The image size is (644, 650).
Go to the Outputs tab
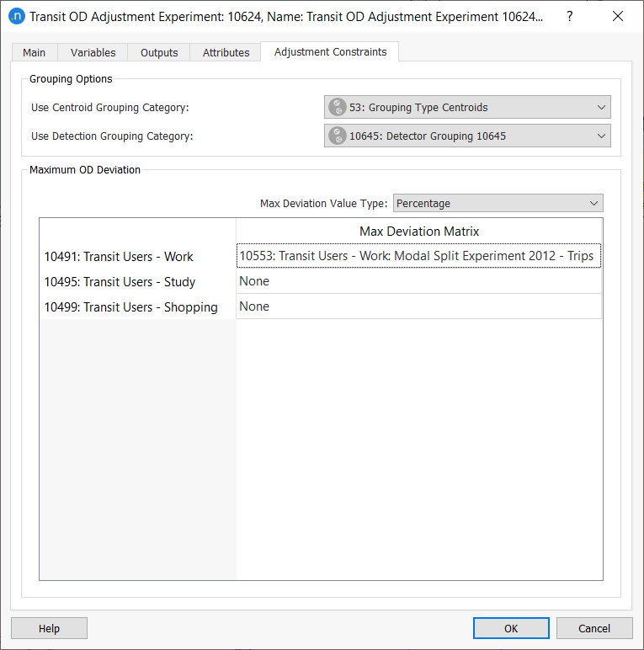(x=159, y=52)
